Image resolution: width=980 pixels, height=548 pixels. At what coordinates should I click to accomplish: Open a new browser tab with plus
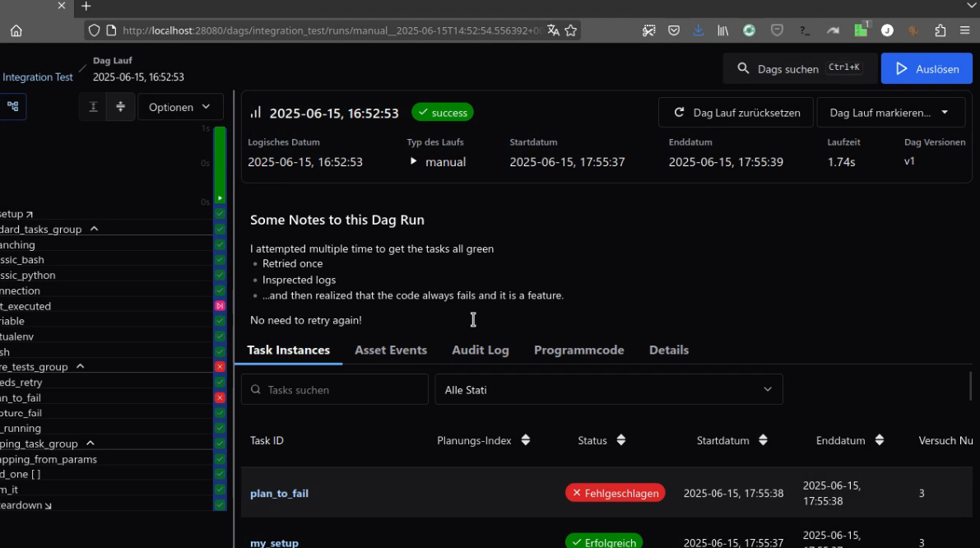click(x=86, y=7)
